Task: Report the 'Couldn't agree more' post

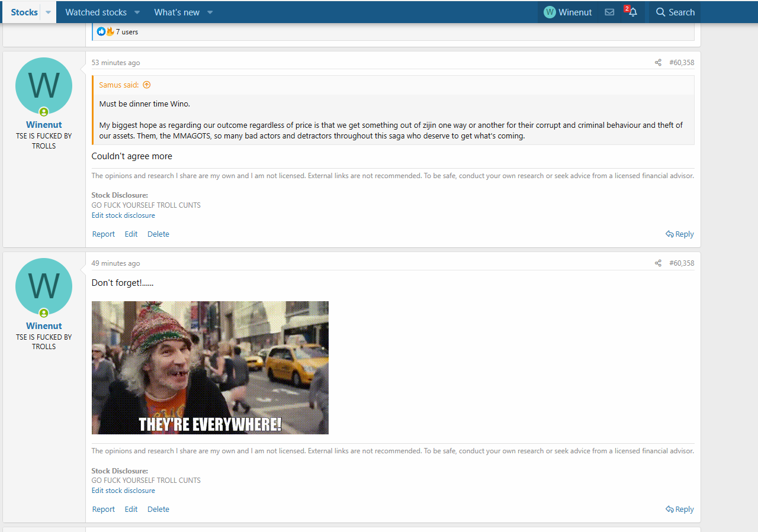Action: point(104,234)
